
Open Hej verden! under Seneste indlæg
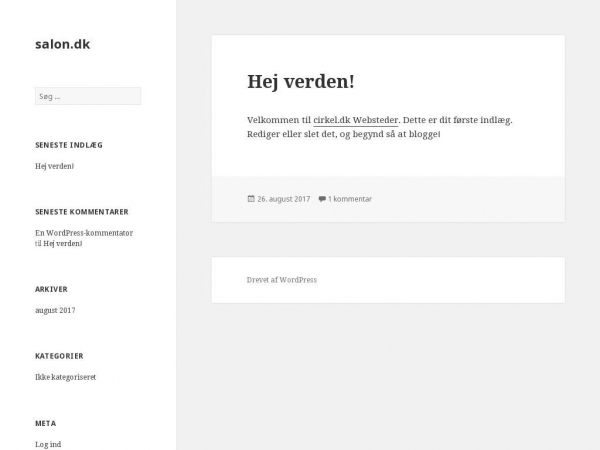55,166
